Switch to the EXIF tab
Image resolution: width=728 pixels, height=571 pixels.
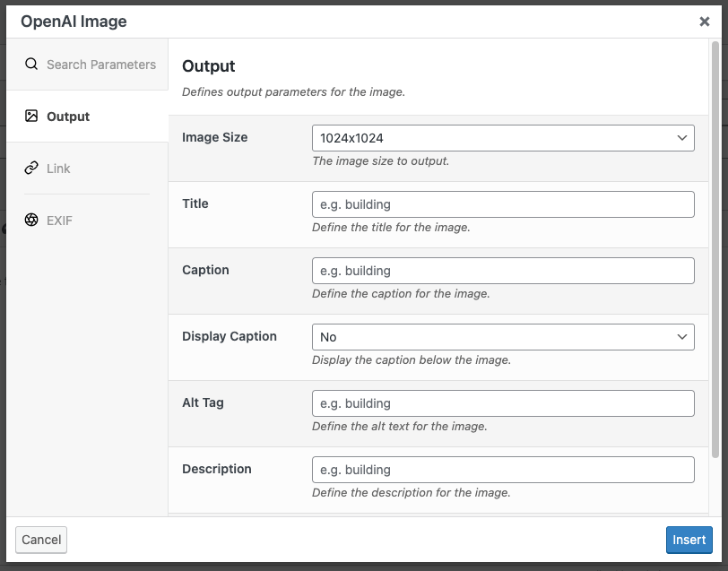click(x=87, y=221)
